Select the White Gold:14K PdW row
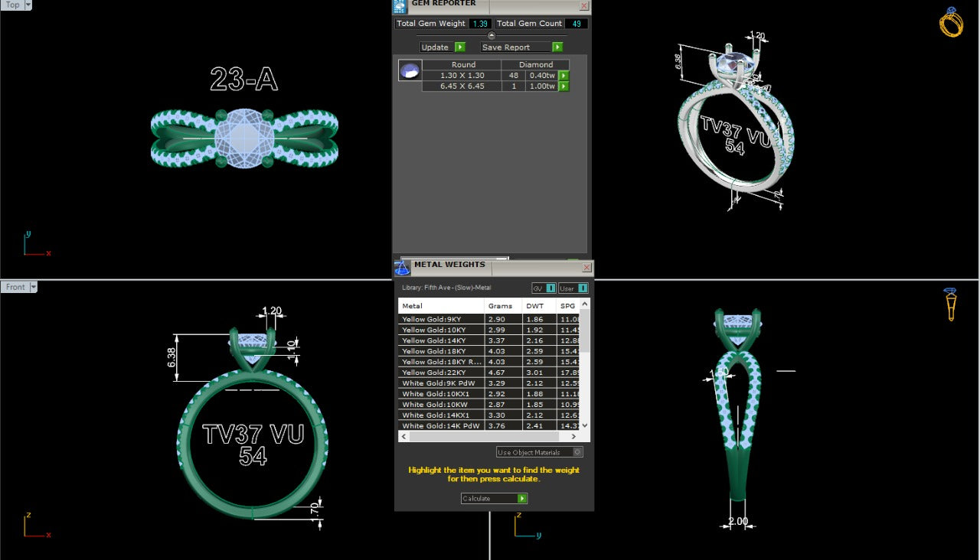 click(489, 426)
